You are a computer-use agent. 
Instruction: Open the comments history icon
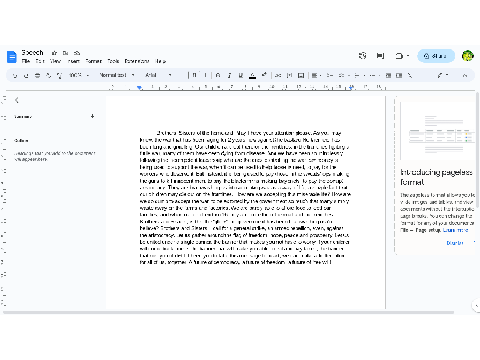(380, 56)
